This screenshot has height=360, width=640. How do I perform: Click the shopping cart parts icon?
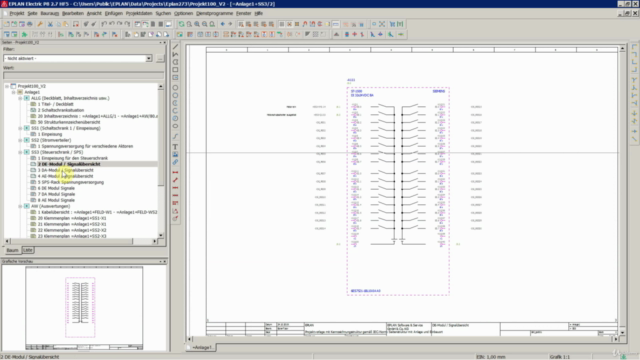[392, 24]
